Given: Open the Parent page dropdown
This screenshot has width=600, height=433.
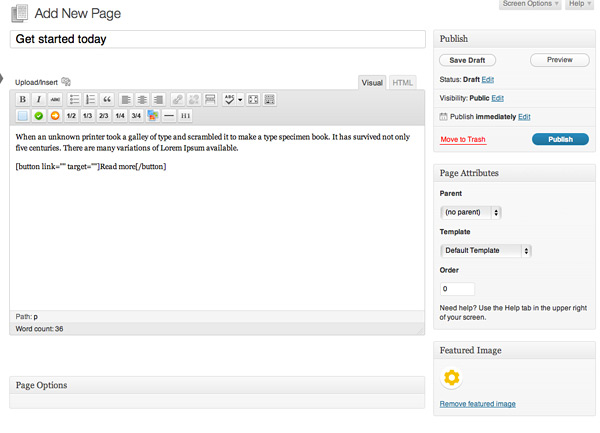Looking at the screenshot, I should 470,212.
